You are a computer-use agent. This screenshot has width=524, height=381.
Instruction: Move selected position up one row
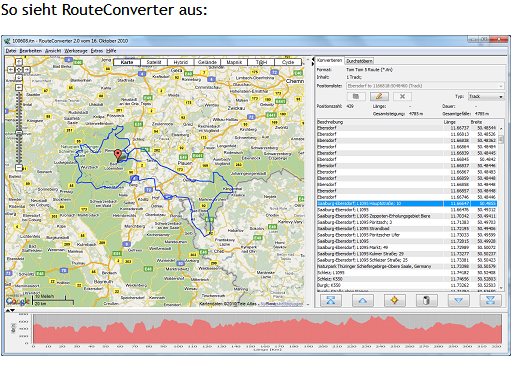click(363, 300)
